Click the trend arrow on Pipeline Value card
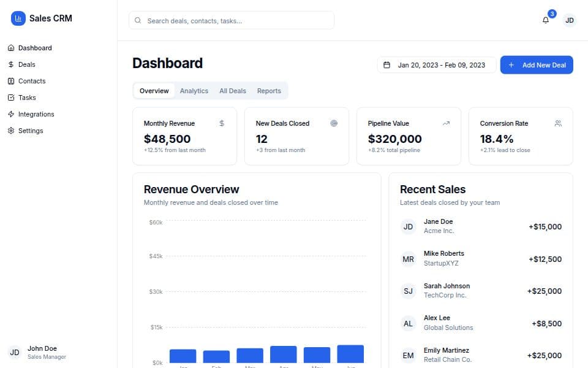The width and height of the screenshot is (588, 368). coord(446,123)
